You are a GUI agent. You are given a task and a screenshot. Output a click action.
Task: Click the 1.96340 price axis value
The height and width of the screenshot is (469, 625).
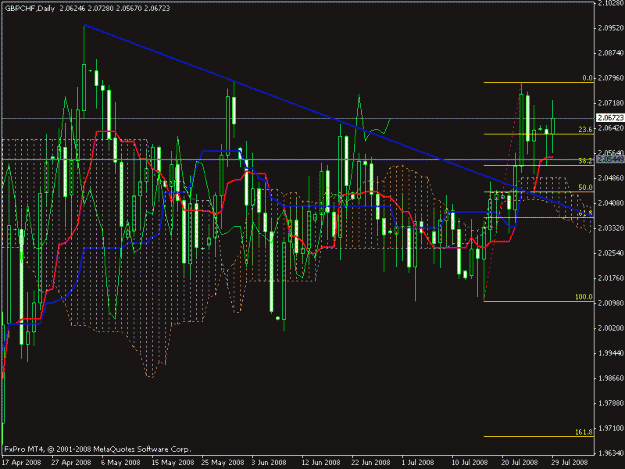[x=611, y=453]
